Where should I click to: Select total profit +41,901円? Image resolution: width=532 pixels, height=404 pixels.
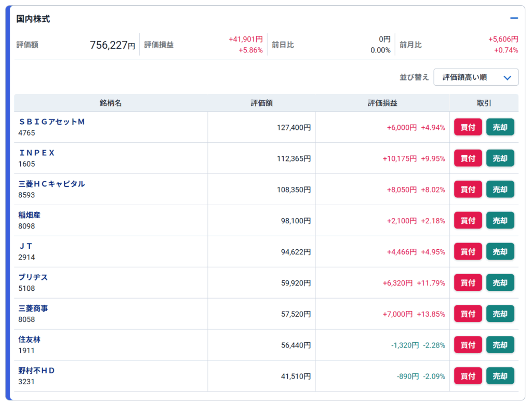pyautogui.click(x=246, y=39)
